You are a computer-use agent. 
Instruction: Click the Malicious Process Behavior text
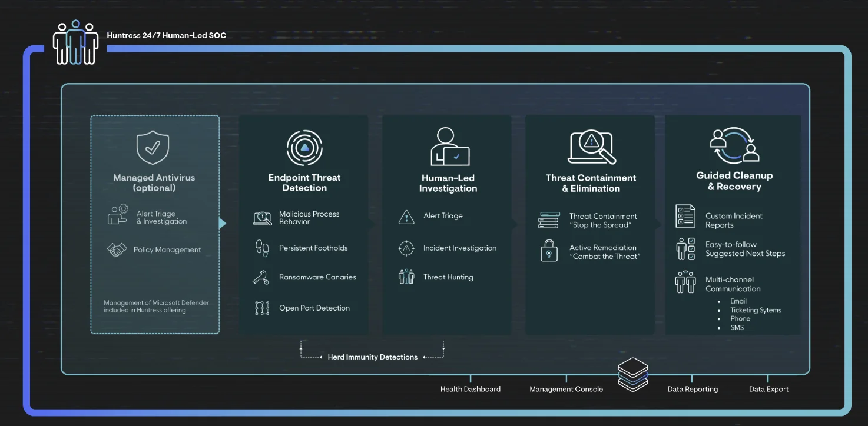coord(309,218)
